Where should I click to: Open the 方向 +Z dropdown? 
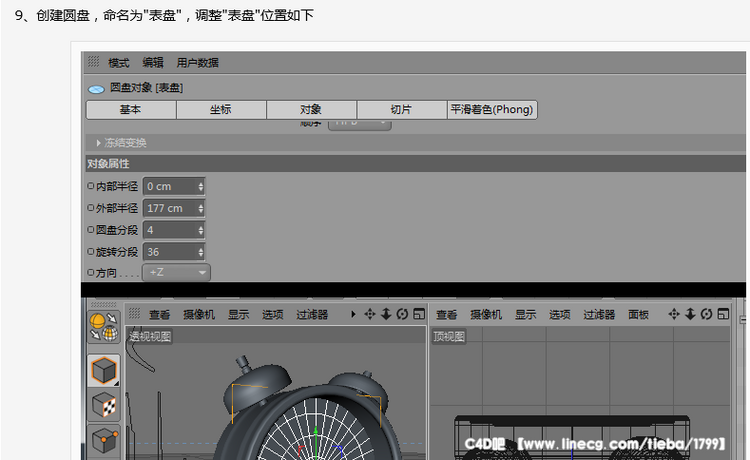click(176, 273)
